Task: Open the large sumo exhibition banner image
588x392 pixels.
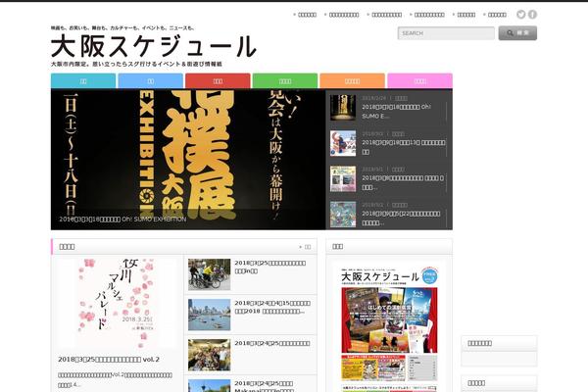Action: click(x=188, y=160)
